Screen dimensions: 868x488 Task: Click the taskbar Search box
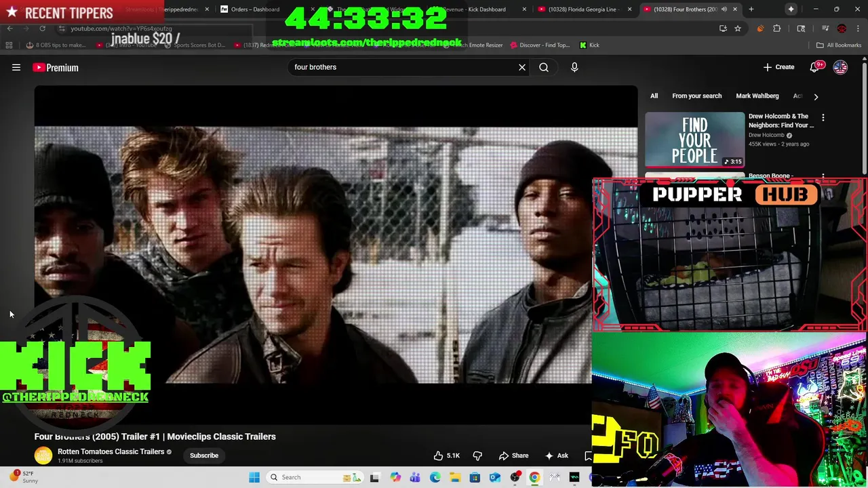click(315, 477)
